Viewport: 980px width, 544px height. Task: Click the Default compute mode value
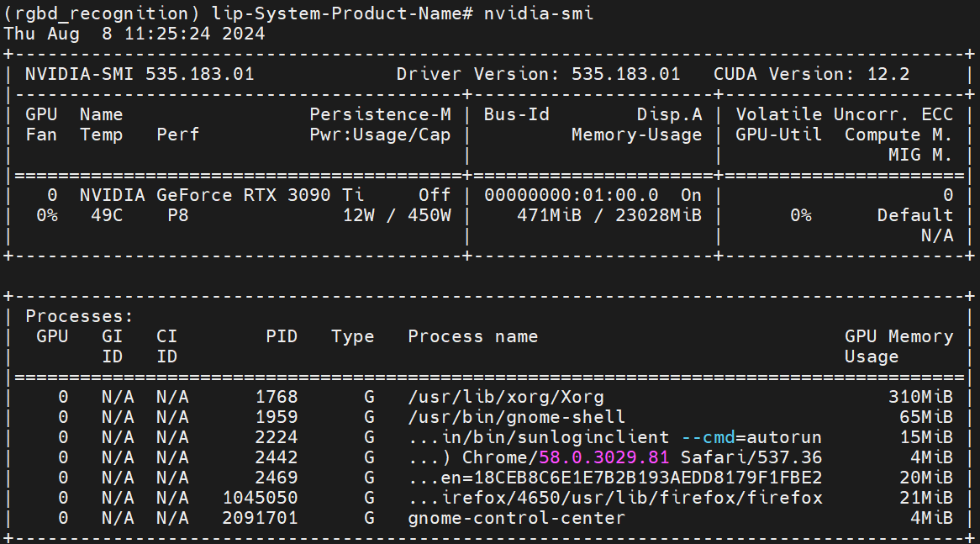point(914,215)
